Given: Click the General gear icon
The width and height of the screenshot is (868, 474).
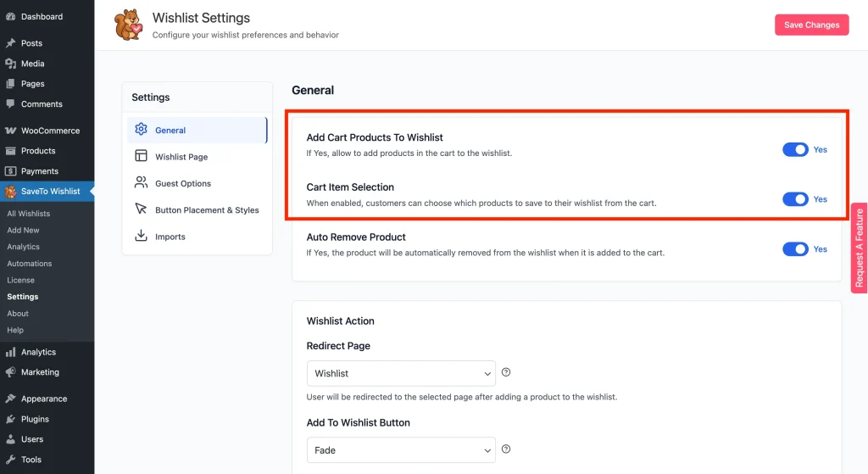Looking at the screenshot, I should coord(142,129).
